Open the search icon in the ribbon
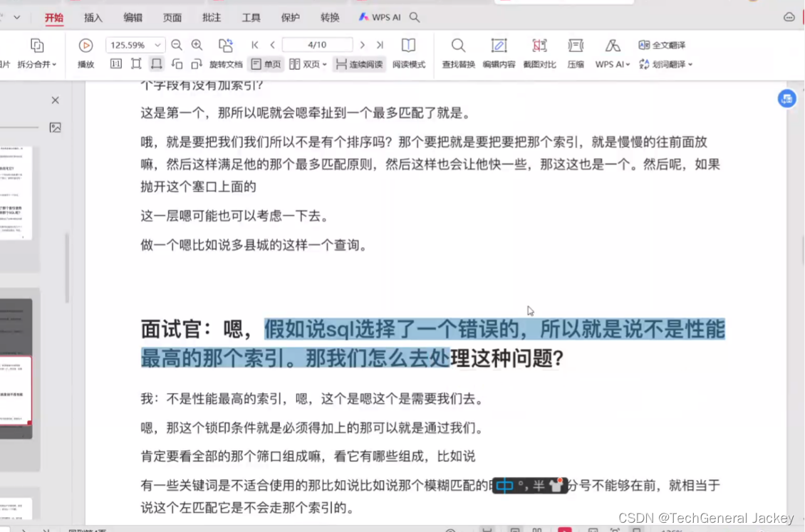The width and height of the screenshot is (805, 532). (414, 17)
